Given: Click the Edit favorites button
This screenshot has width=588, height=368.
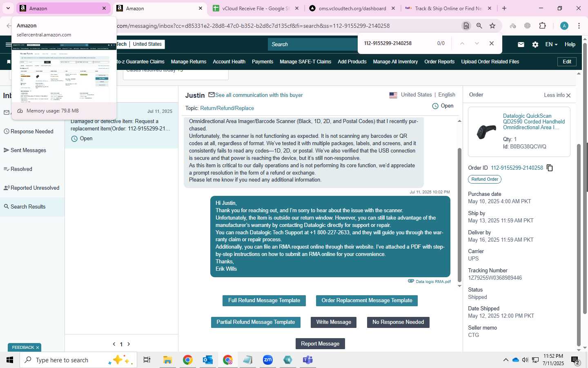Looking at the screenshot, I should click(x=567, y=62).
